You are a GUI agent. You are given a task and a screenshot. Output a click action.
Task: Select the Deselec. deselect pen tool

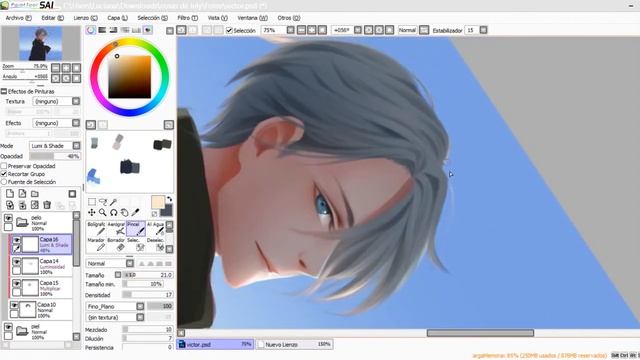156,244
